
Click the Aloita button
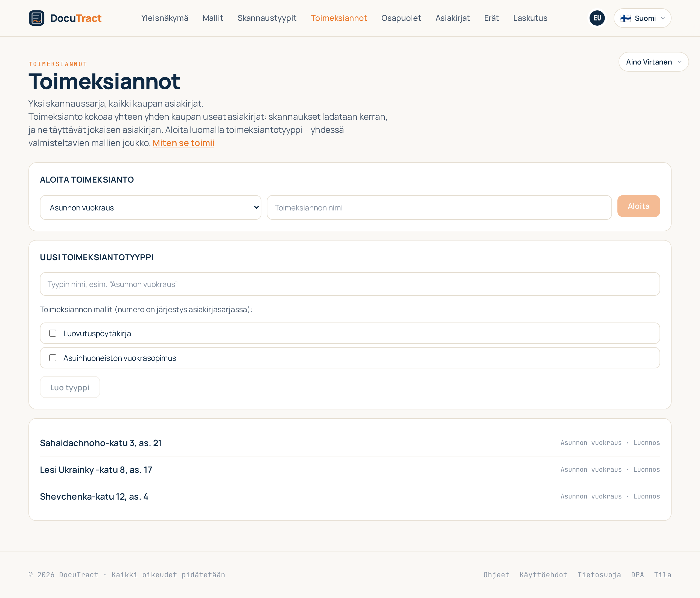pyautogui.click(x=638, y=206)
